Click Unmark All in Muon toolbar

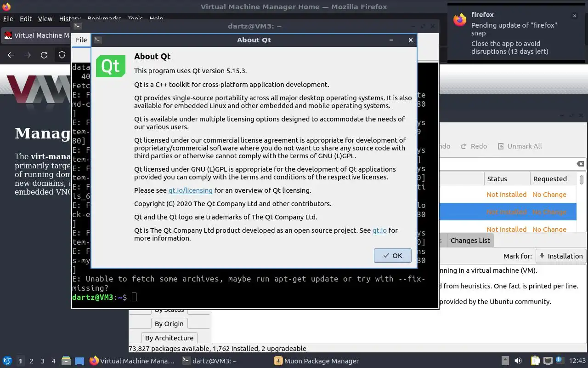[x=520, y=146]
